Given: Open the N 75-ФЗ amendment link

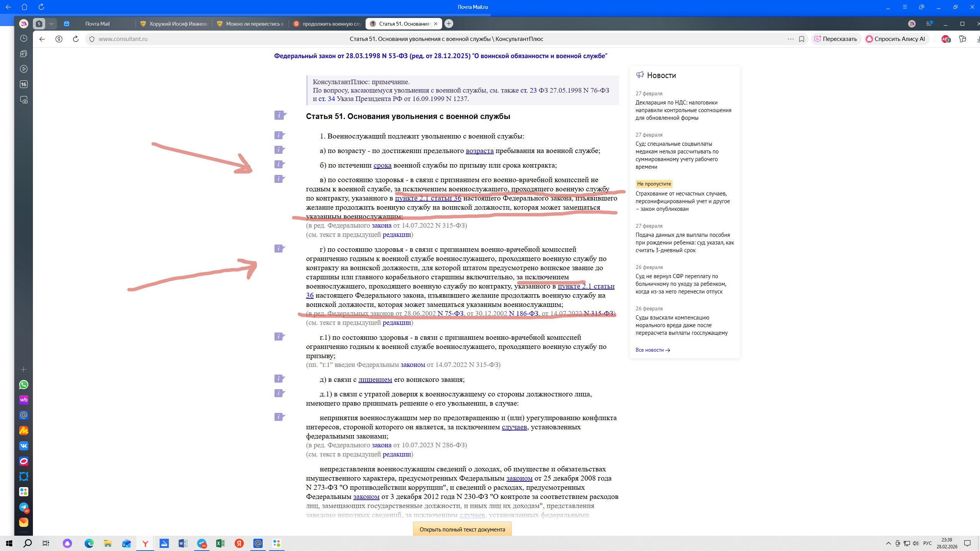Looking at the screenshot, I should click(451, 314).
